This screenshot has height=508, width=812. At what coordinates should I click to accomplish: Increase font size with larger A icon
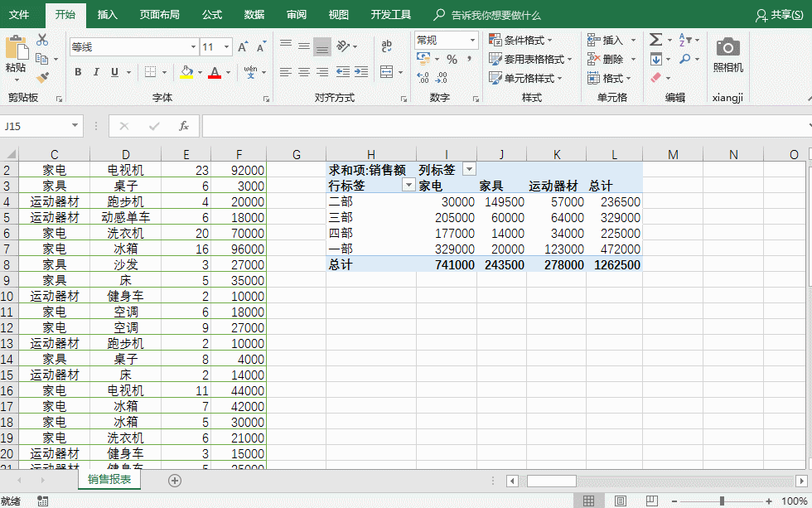242,47
